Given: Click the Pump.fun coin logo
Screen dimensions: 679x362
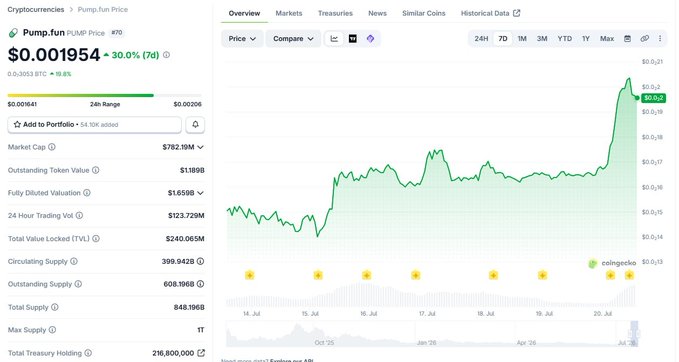Looking at the screenshot, I should click(x=13, y=32).
